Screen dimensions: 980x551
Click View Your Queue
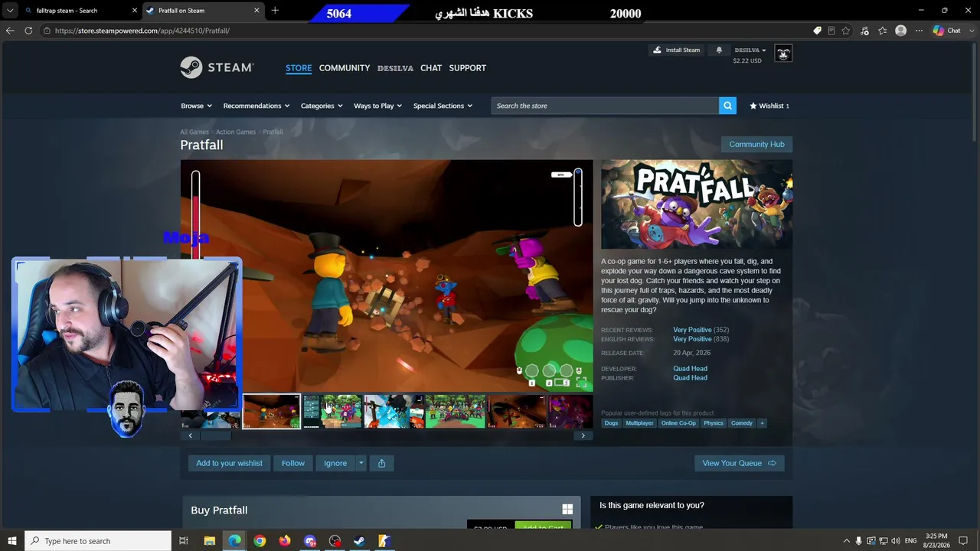pyautogui.click(x=739, y=463)
